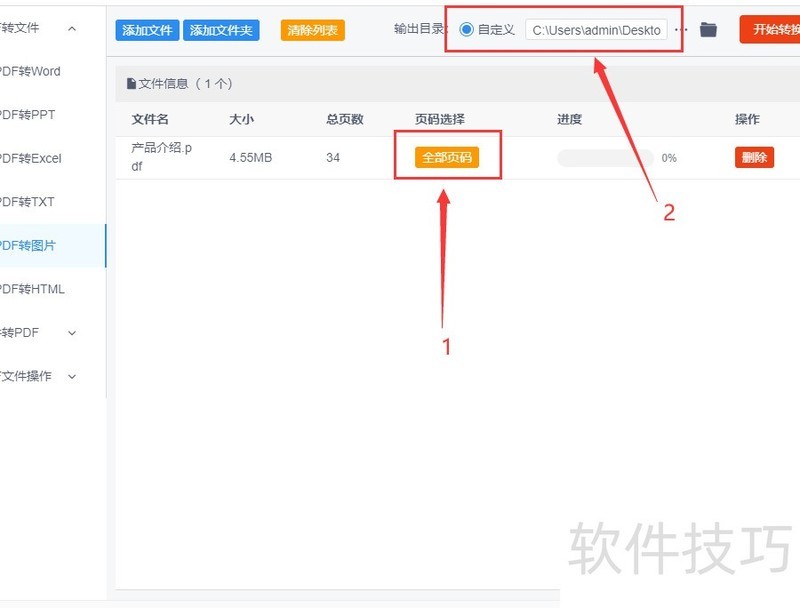
Task: Click the 0% progress text
Action: 669,158
